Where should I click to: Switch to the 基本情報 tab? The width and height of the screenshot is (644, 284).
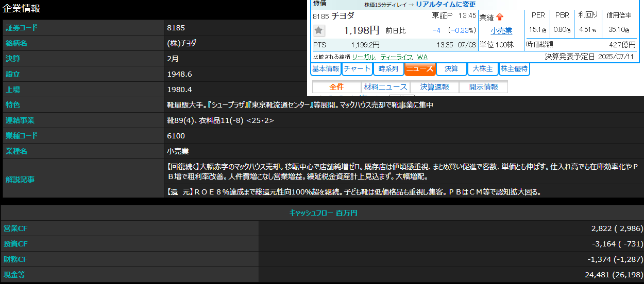pos(326,68)
